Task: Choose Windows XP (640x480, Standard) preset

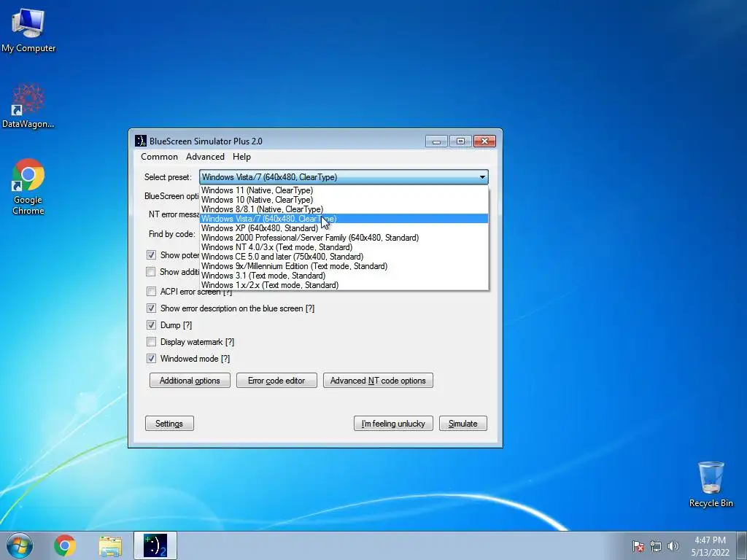Action: (344, 228)
